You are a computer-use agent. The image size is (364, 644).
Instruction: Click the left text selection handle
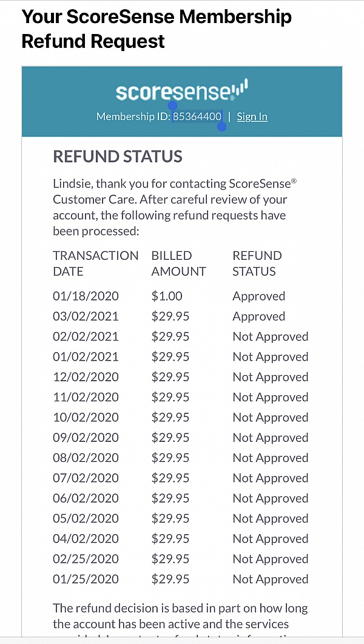[x=172, y=106]
